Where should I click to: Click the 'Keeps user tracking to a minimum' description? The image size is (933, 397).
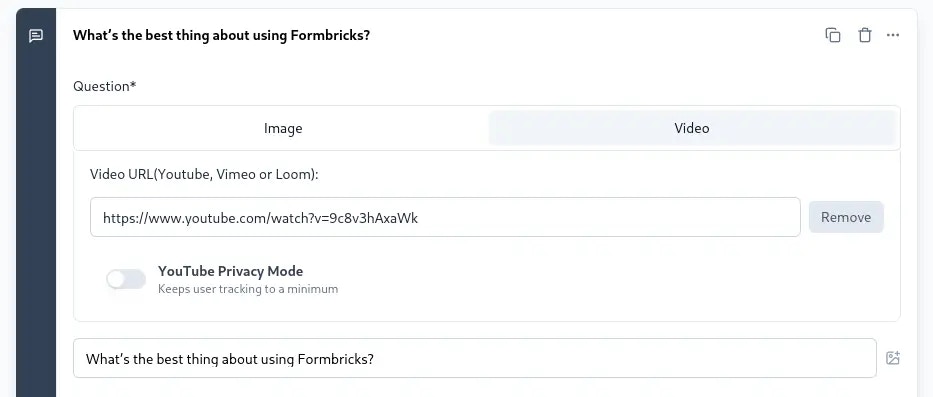(248, 289)
